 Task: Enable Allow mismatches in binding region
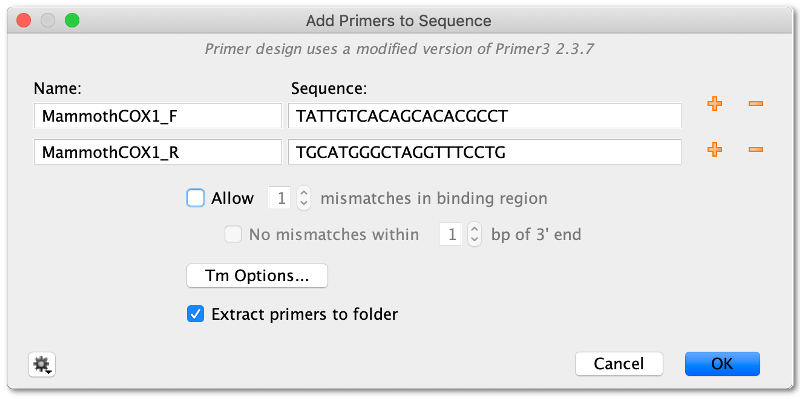(x=195, y=198)
